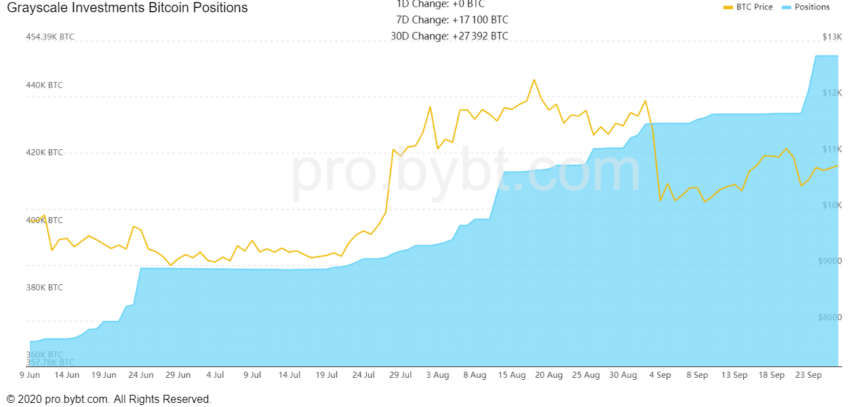Screen dimensions: 868x407
Task: Click the yellow BTC Price legend marker
Action: point(729,7)
